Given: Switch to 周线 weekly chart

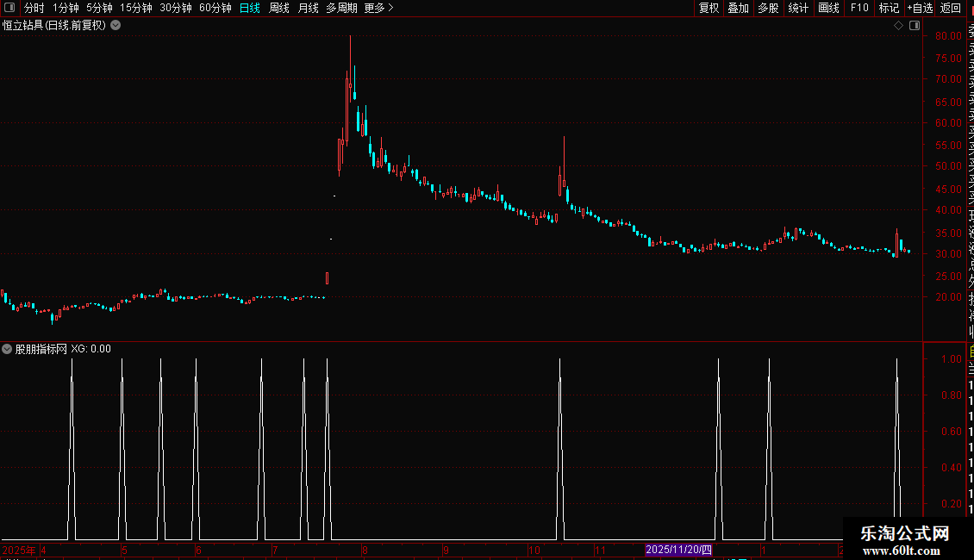Looking at the screenshot, I should [x=279, y=8].
